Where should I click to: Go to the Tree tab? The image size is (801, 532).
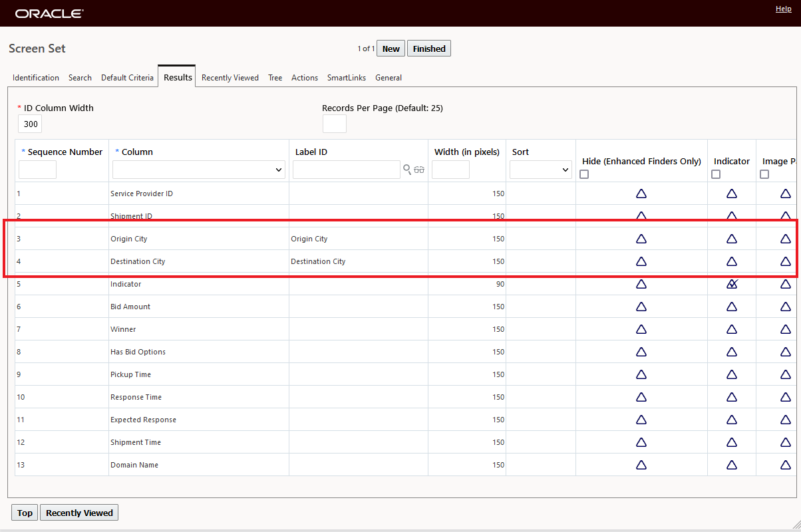pos(275,78)
